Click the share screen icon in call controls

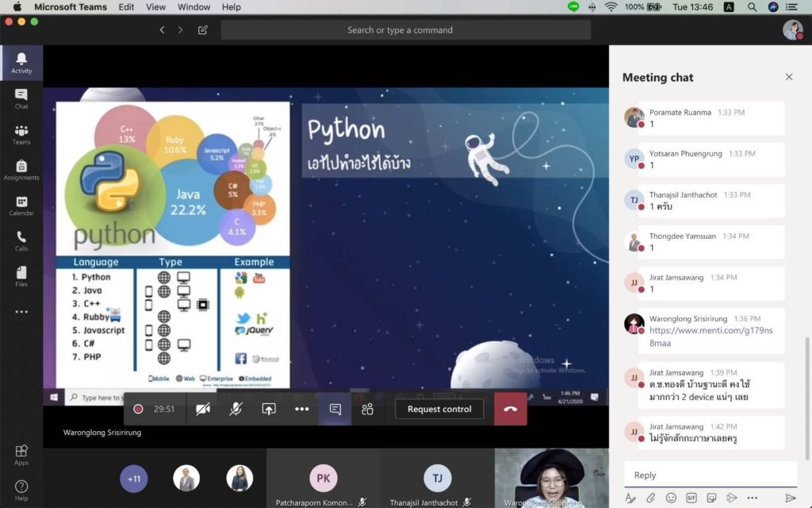269,409
